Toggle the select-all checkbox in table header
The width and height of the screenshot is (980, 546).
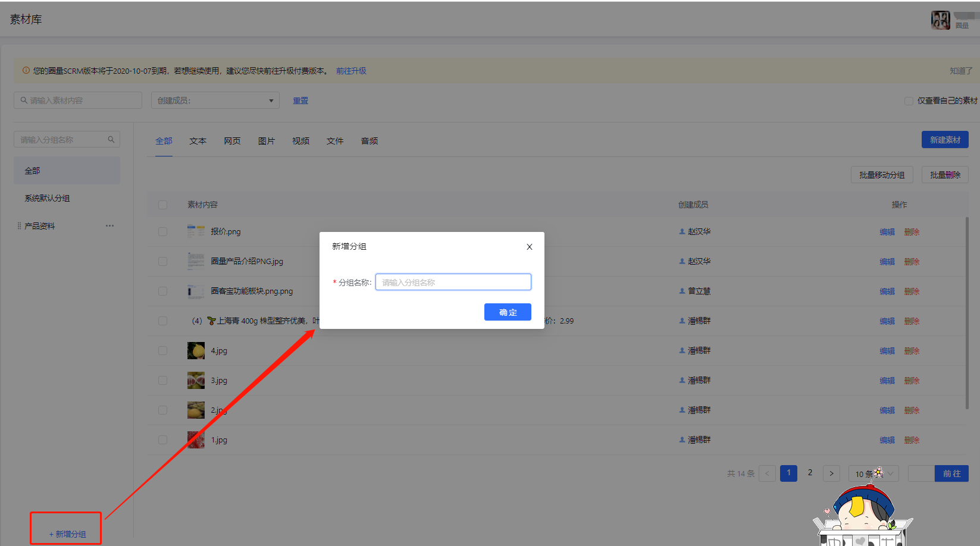(x=162, y=205)
